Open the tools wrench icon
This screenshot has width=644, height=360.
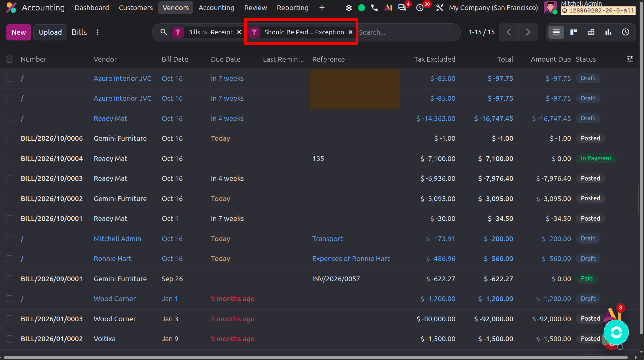(x=439, y=8)
